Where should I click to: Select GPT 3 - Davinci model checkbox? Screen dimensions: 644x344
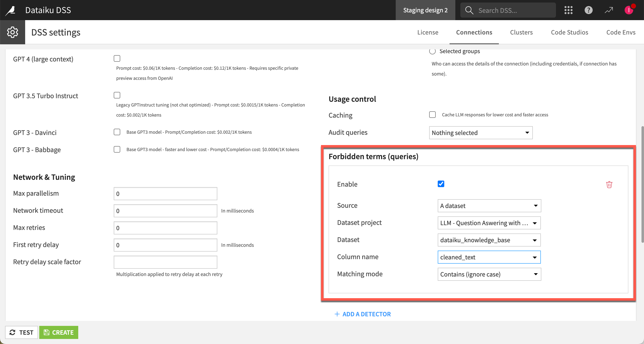coord(117,132)
